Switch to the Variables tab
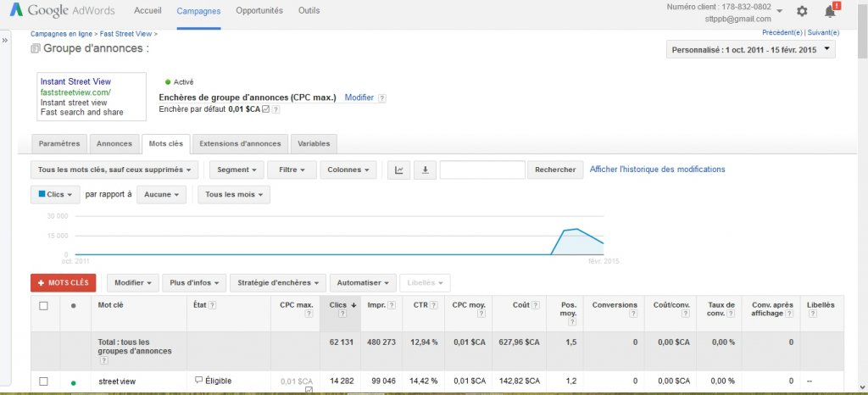 (314, 143)
